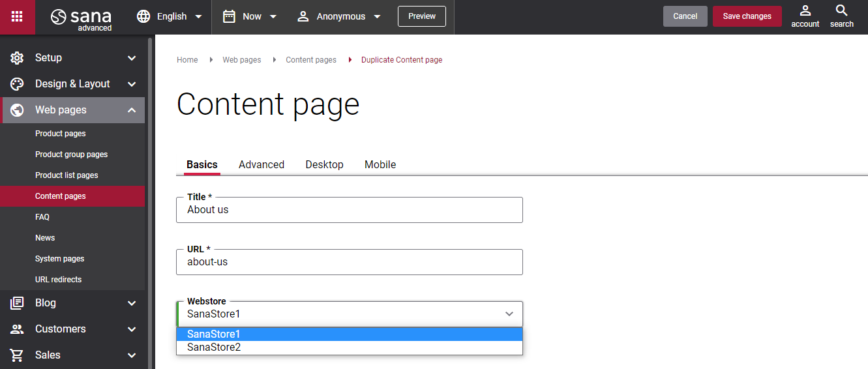Choose SanaStore2 from the Webstore list

pyautogui.click(x=350, y=347)
